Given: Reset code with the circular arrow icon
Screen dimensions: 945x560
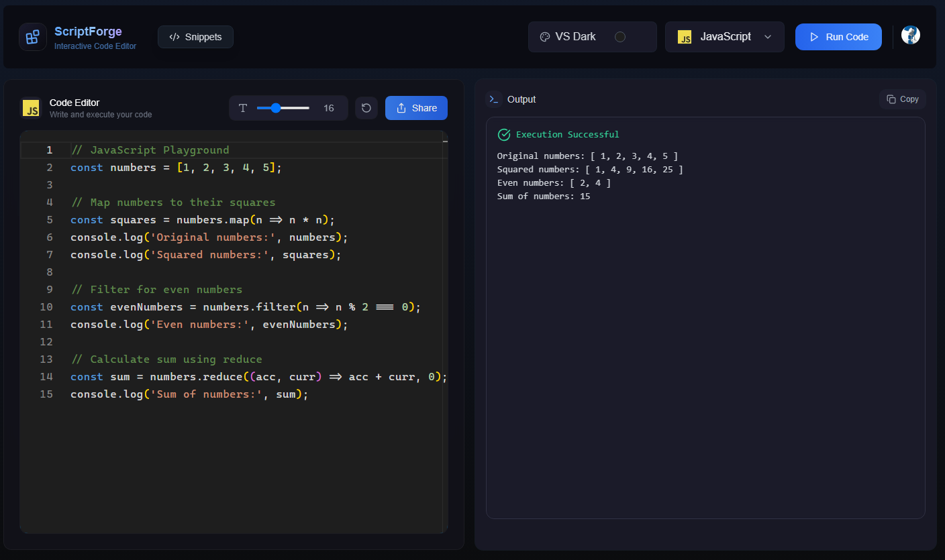Looking at the screenshot, I should [x=366, y=108].
